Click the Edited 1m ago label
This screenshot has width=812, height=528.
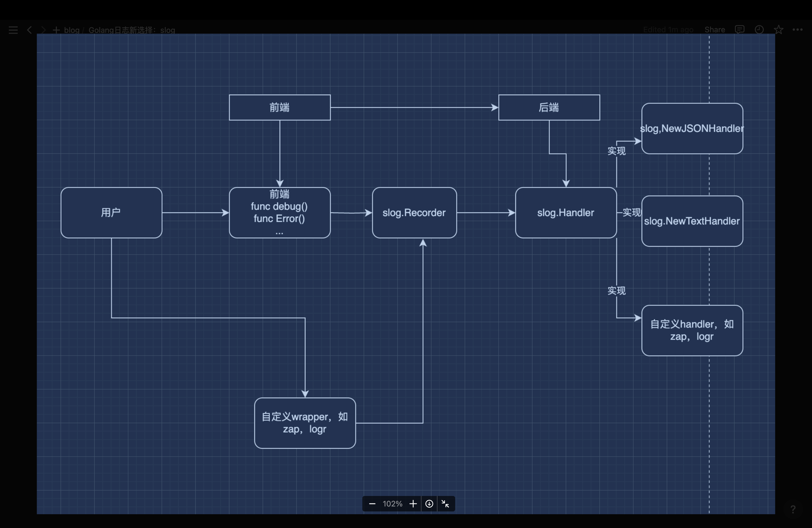click(x=668, y=30)
